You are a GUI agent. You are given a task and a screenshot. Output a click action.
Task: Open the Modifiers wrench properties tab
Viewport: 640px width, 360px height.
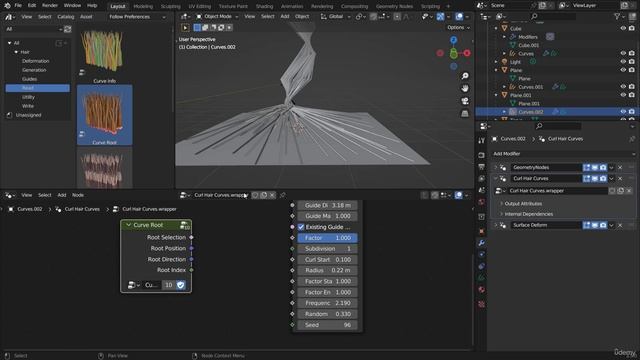point(482,243)
